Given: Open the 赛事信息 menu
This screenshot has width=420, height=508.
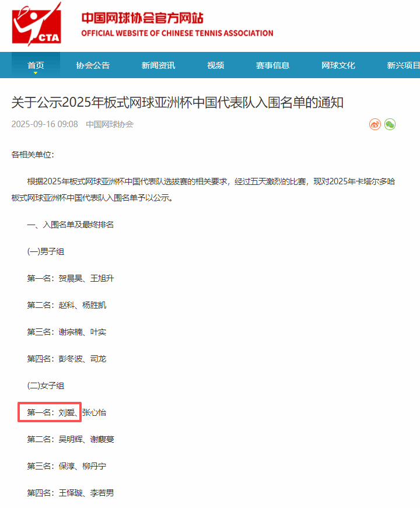Looking at the screenshot, I should [272, 65].
